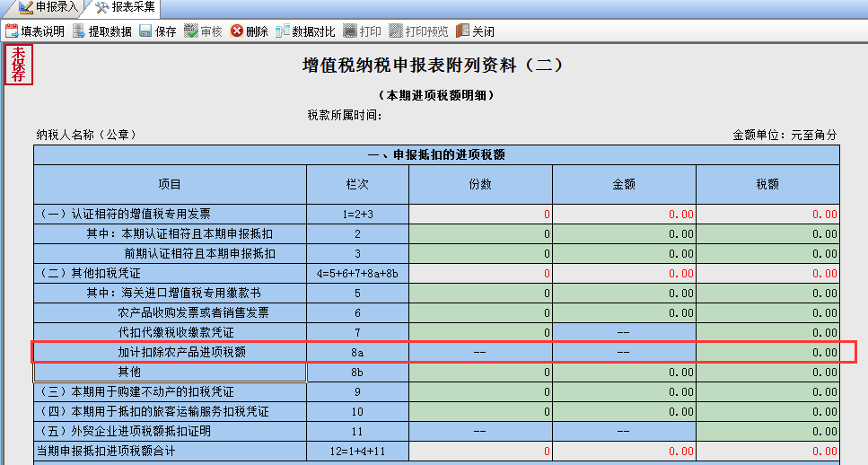868x465 pixels.
Task: Select row 4 金额 total cell
Action: coord(624,274)
